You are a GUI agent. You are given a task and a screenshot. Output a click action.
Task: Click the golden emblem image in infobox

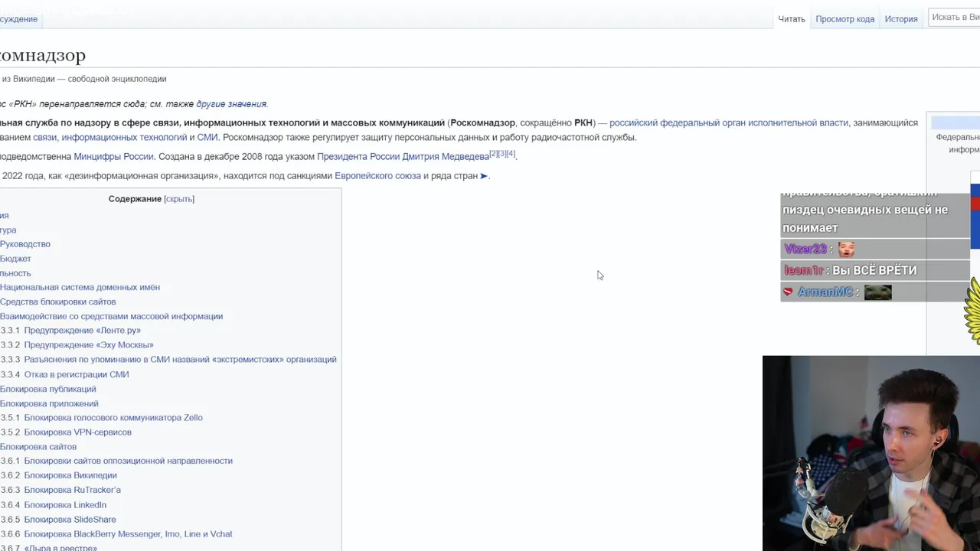[972, 312]
